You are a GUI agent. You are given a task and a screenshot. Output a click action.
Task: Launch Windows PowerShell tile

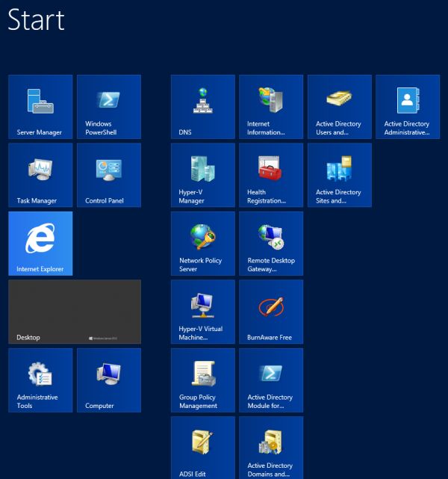pyautogui.click(x=109, y=107)
